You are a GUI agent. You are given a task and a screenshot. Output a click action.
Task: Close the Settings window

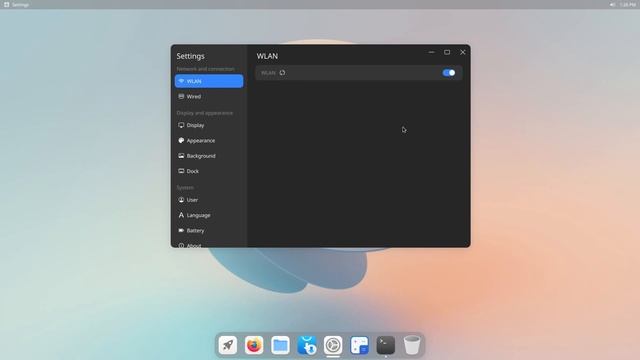(x=462, y=52)
